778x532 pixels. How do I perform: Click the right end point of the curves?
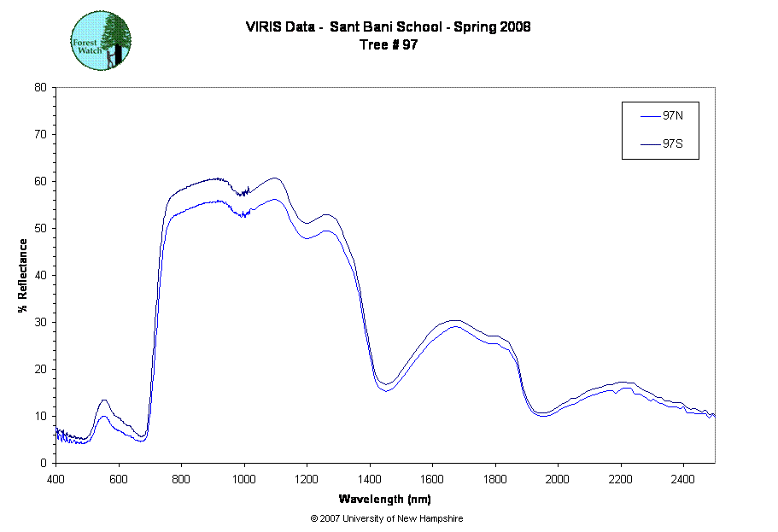[x=711, y=413]
